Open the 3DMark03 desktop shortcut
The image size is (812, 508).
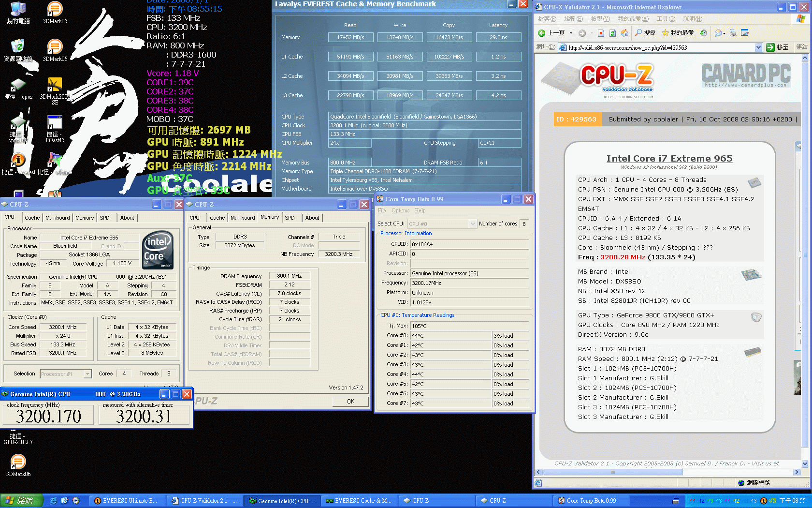[55, 12]
